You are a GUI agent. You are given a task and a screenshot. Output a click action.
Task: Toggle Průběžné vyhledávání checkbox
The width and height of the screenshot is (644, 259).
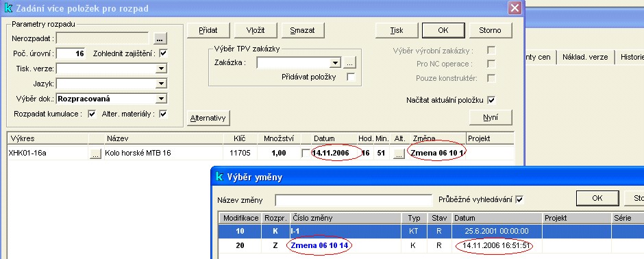[519, 199]
